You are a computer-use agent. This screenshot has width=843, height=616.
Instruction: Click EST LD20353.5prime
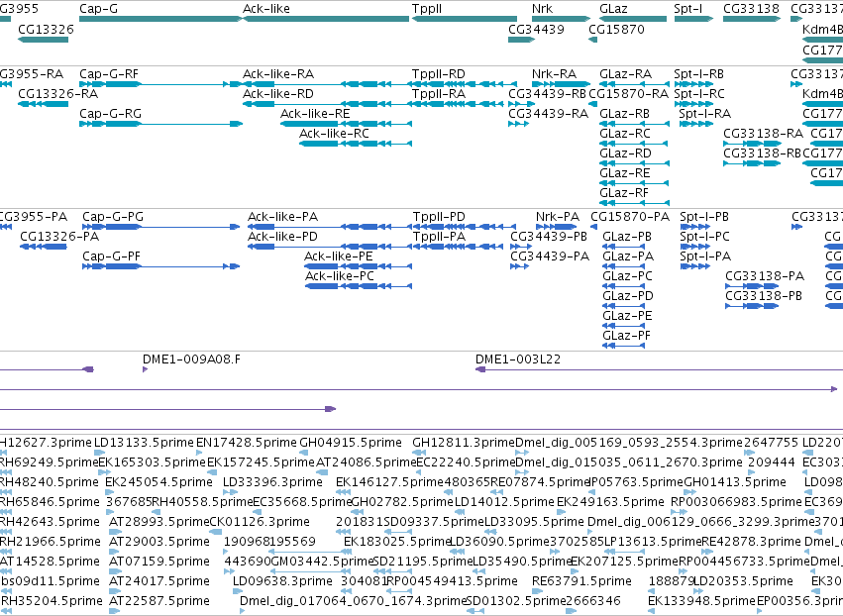(699, 591)
